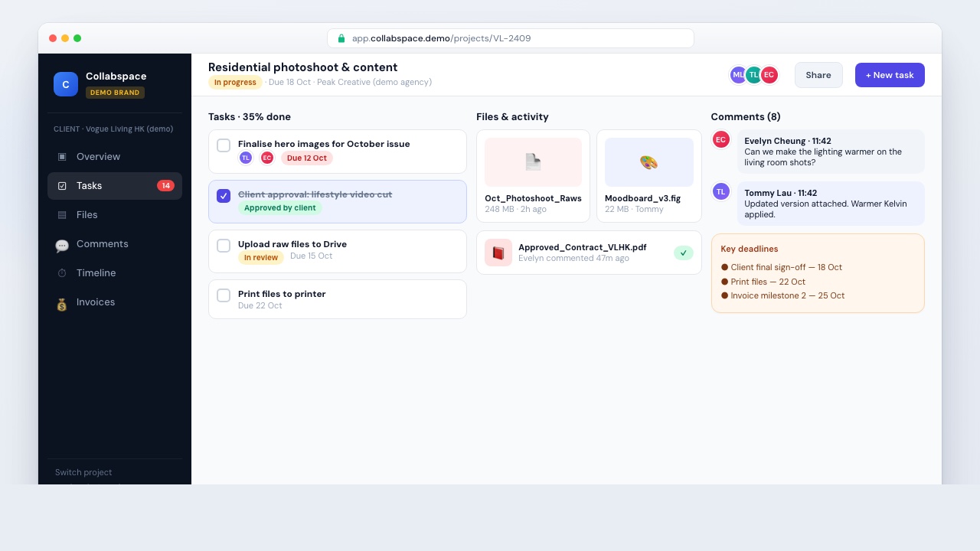This screenshot has width=980, height=551.
Task: Click the Overview sidebar icon
Action: pyautogui.click(x=62, y=157)
